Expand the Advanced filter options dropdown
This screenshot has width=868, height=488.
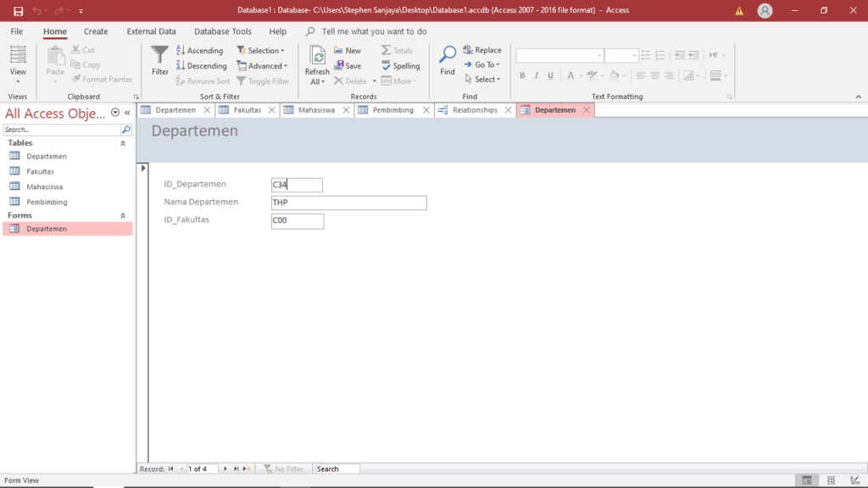pyautogui.click(x=267, y=66)
